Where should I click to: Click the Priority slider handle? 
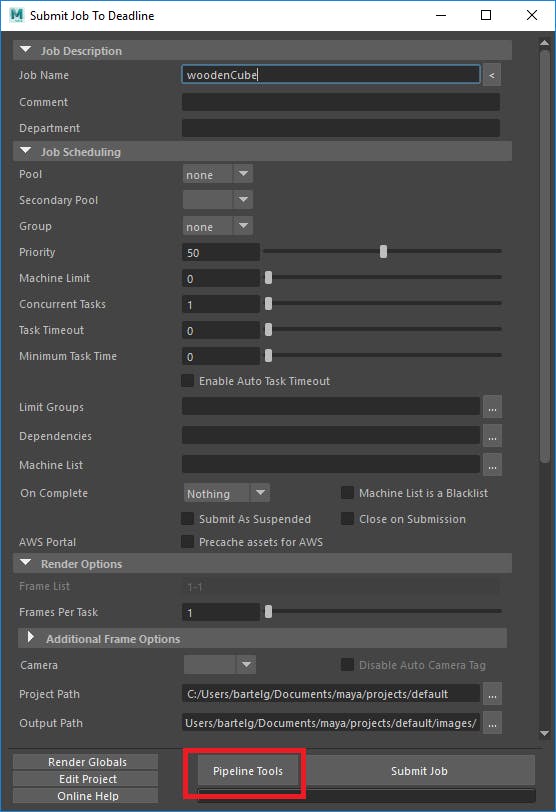tap(383, 251)
